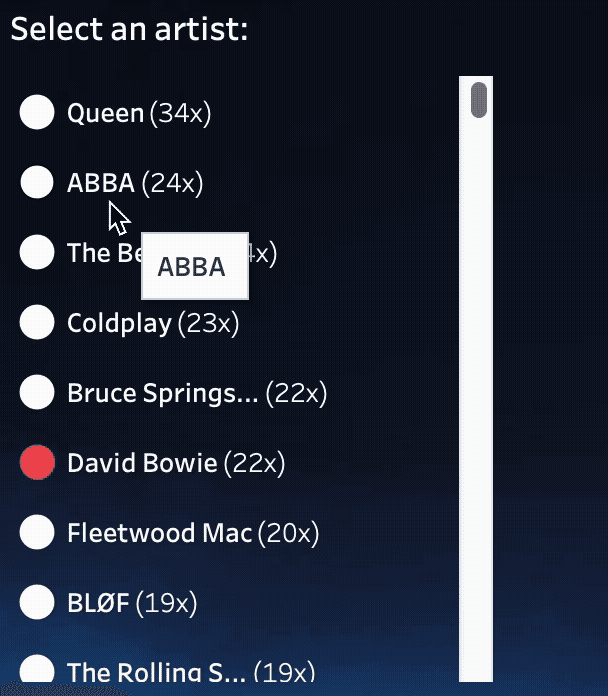Click the David Bowie (22x) label
This screenshot has height=696, width=608.
tap(176, 463)
